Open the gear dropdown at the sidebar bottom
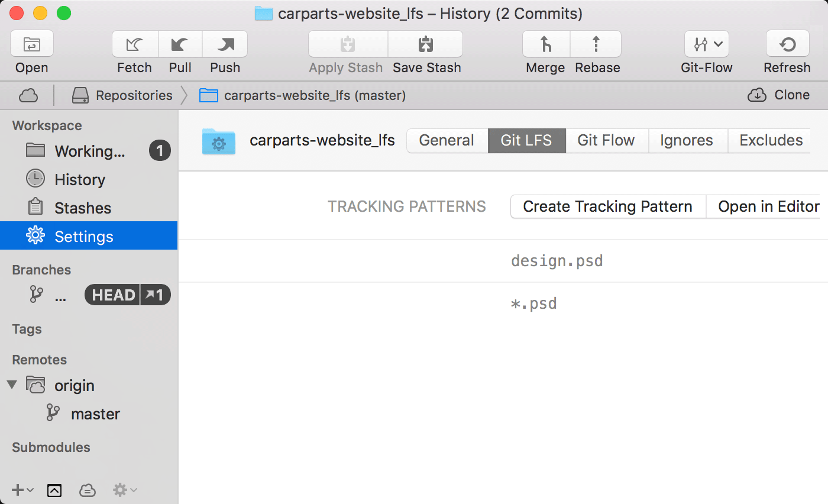The width and height of the screenshot is (828, 504). [122, 490]
